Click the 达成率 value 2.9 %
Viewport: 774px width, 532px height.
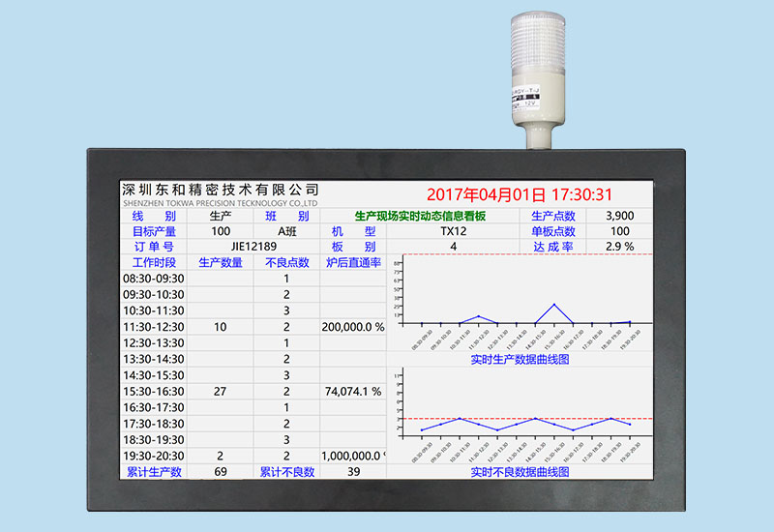click(x=619, y=247)
